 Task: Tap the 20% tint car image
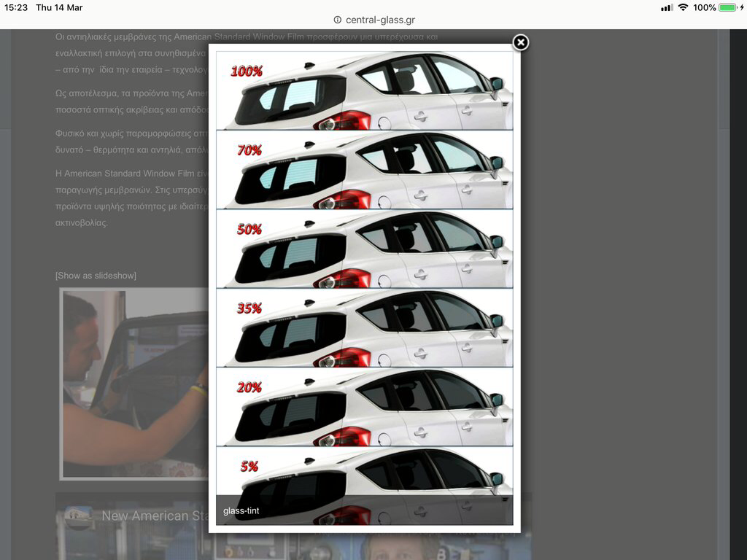point(365,407)
